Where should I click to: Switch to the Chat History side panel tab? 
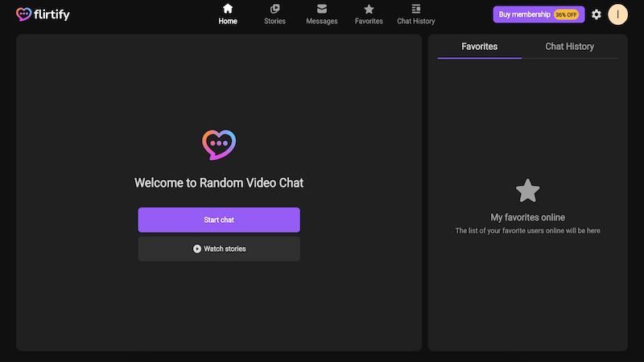coord(569,47)
